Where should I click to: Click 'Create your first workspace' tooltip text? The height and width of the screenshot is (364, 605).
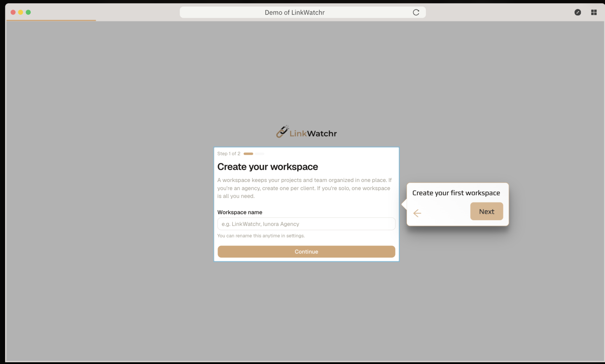coord(456,193)
